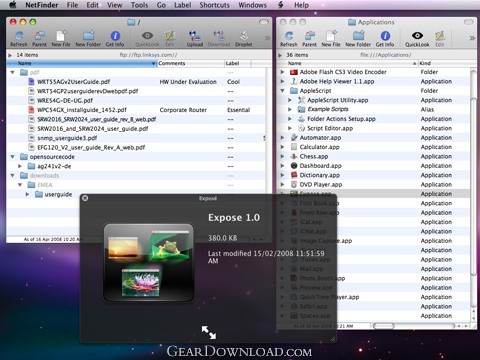Viewport: 480px width, 360px height.
Task: Toggle toolbar pill button on FTP window
Action: (x=264, y=22)
